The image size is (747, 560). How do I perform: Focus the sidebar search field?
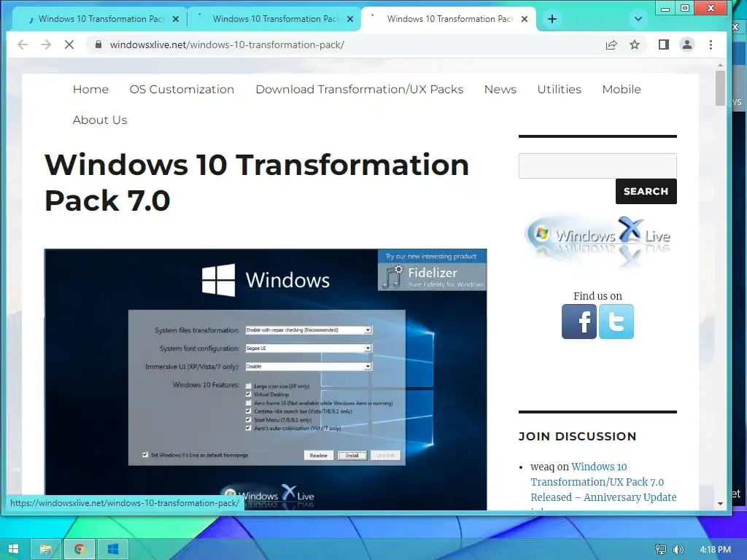click(597, 166)
